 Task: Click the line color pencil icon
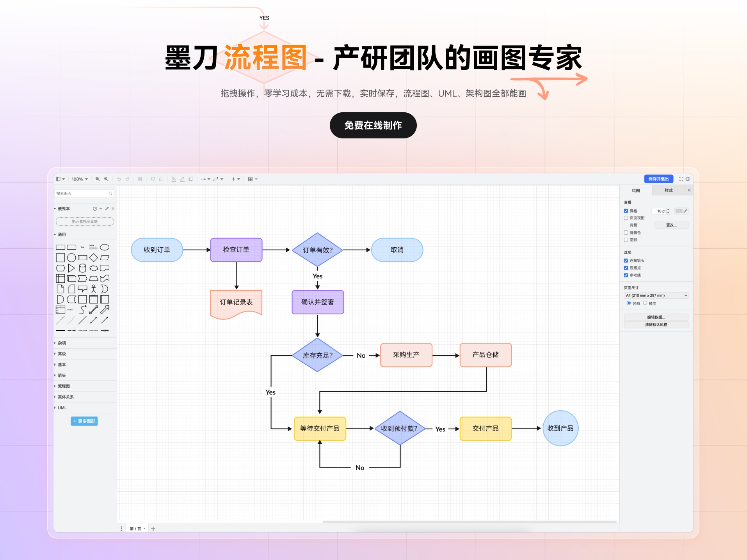tap(182, 179)
